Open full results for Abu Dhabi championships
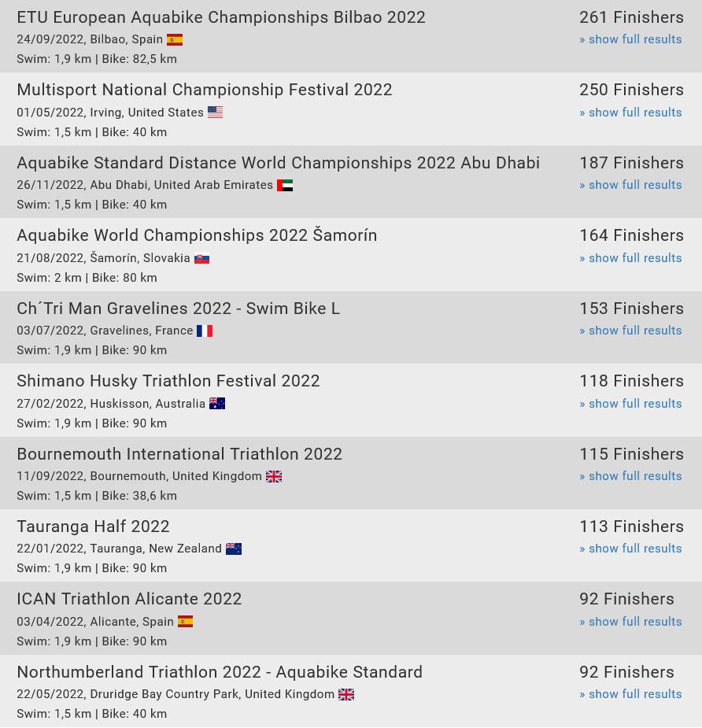Viewport: 702px width, 728px height. click(x=630, y=185)
